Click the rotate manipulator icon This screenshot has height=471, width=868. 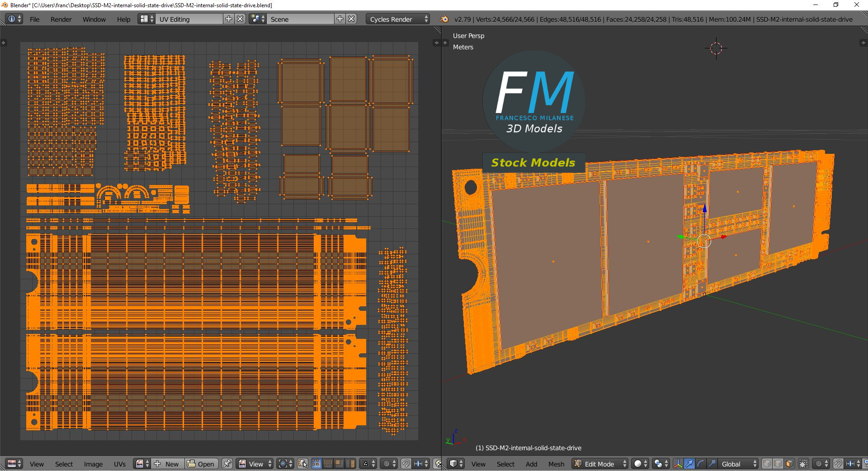tap(700, 464)
